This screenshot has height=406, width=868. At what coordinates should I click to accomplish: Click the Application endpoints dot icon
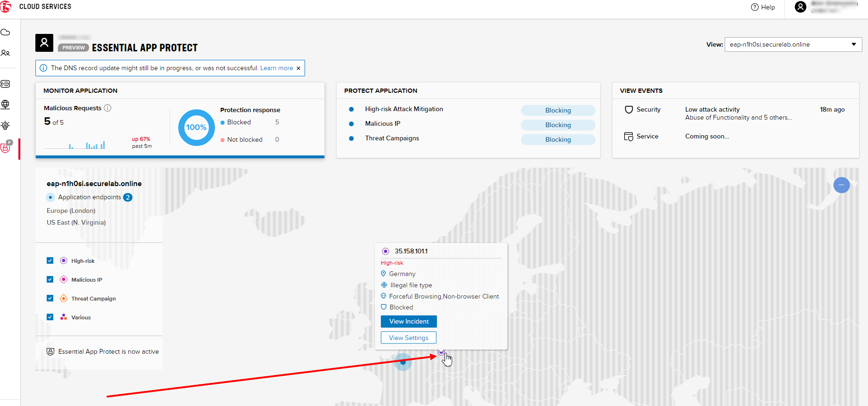coord(50,197)
